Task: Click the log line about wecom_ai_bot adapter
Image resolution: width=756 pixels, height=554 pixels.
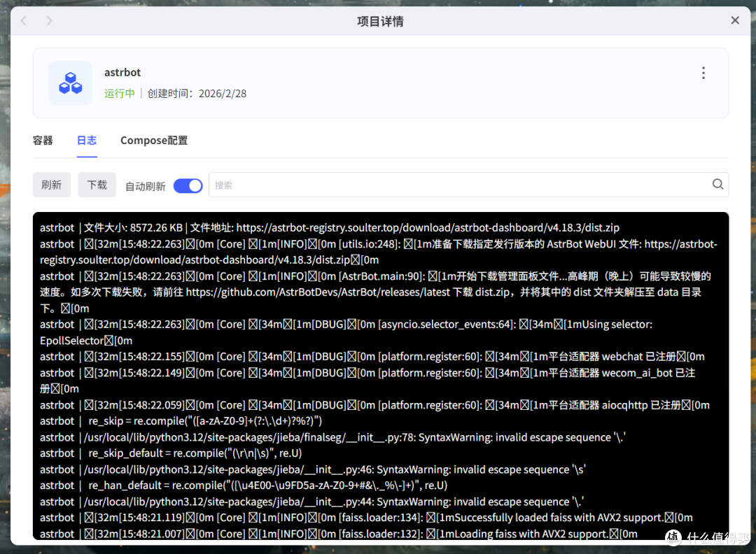Action: click(367, 381)
